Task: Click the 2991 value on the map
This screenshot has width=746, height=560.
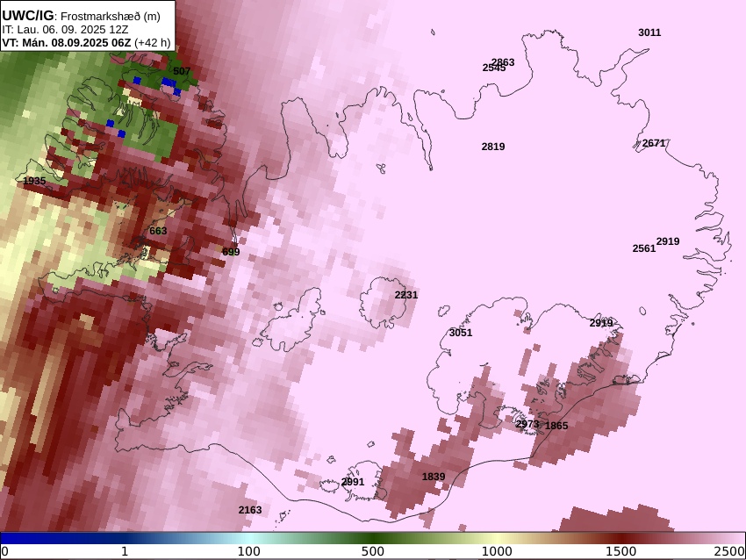Action: [353, 482]
